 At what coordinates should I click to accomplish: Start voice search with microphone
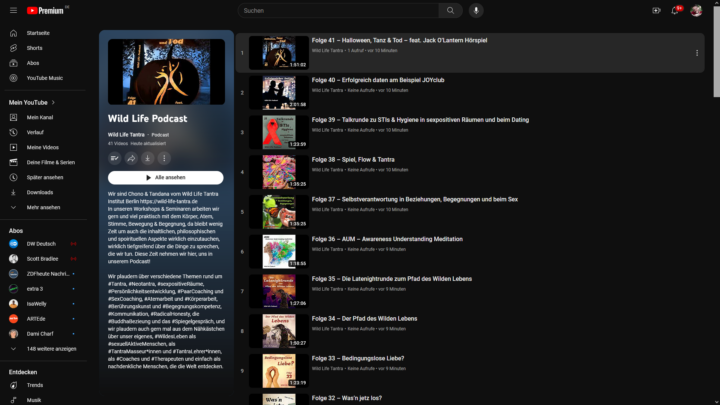tap(476, 11)
